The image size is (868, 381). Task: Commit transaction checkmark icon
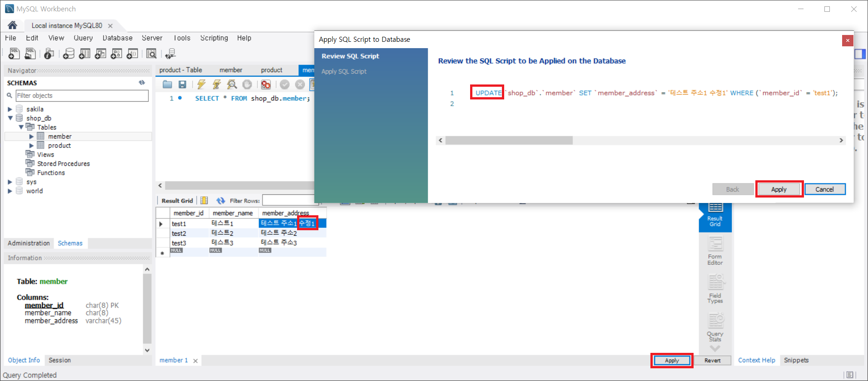pyautogui.click(x=285, y=84)
